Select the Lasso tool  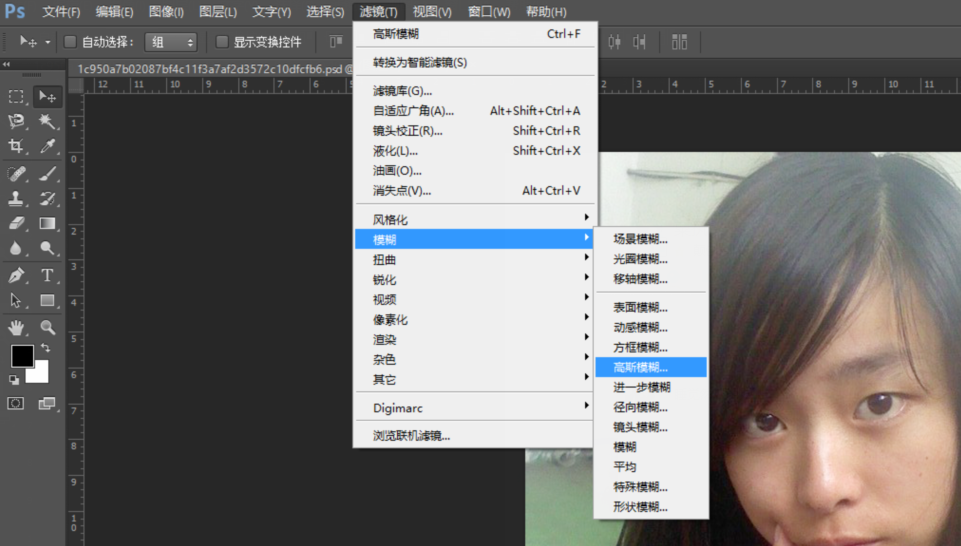point(16,121)
